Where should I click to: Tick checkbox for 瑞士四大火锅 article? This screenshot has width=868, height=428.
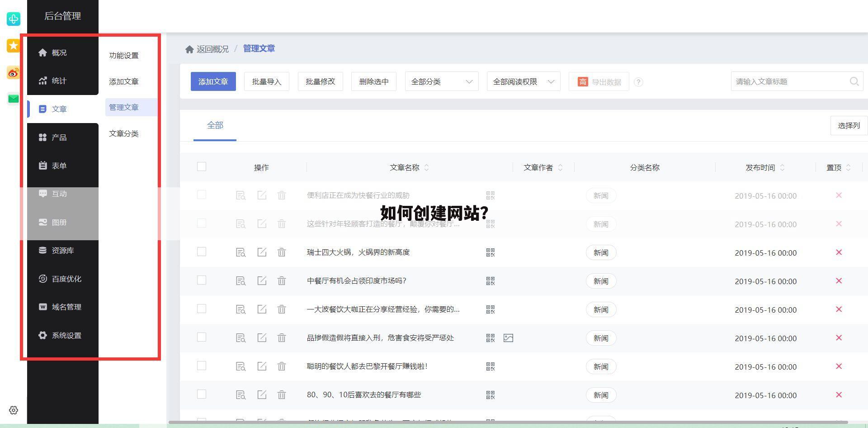point(202,252)
